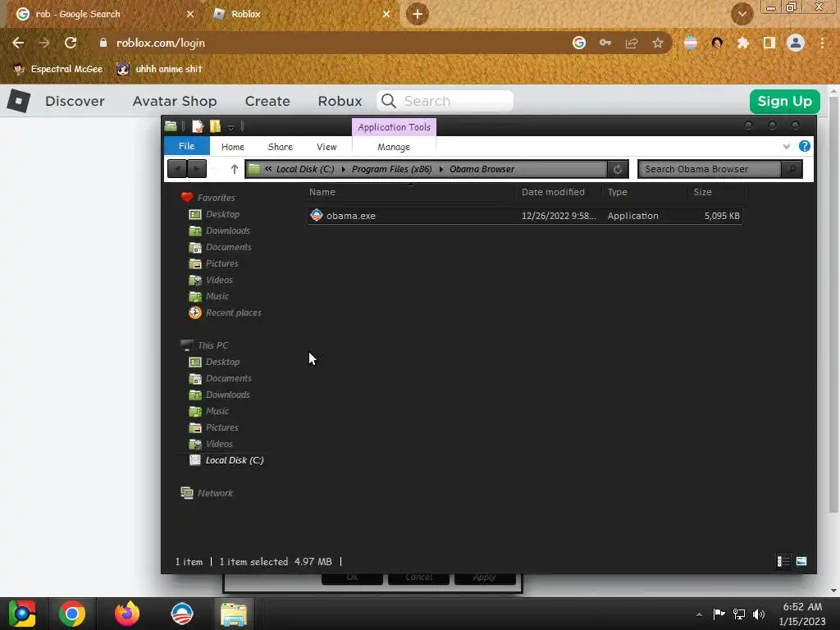Expand address bar path history chevrons

[x=268, y=169]
